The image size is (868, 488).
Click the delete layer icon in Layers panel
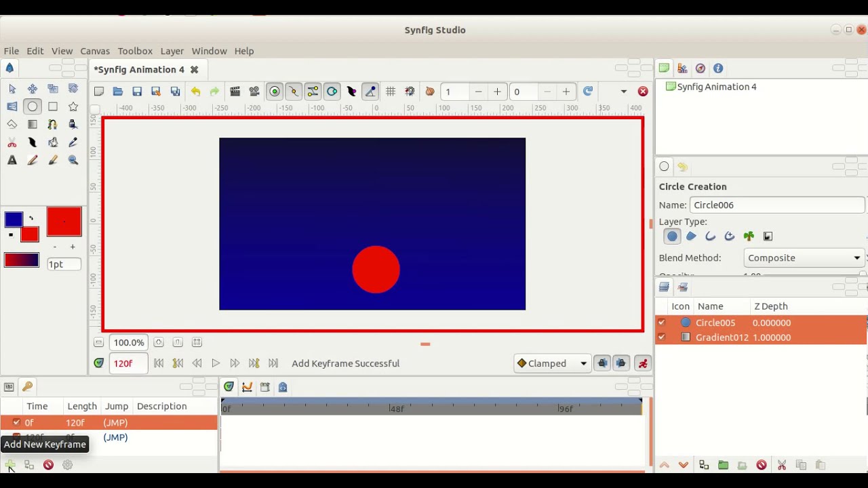click(x=762, y=465)
